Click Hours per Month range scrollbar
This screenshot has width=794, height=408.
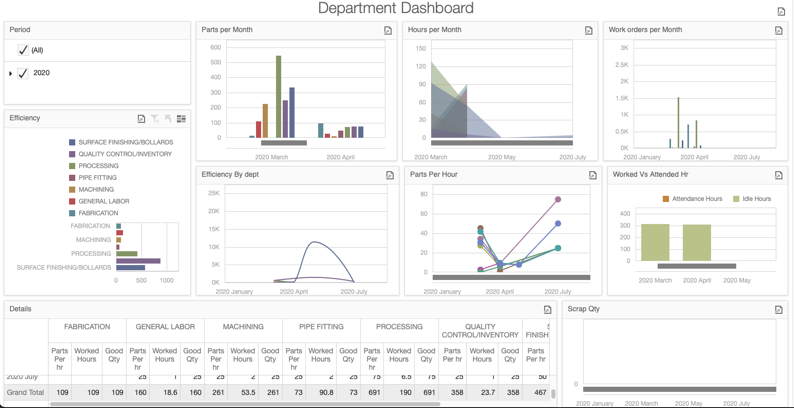pyautogui.click(x=502, y=143)
